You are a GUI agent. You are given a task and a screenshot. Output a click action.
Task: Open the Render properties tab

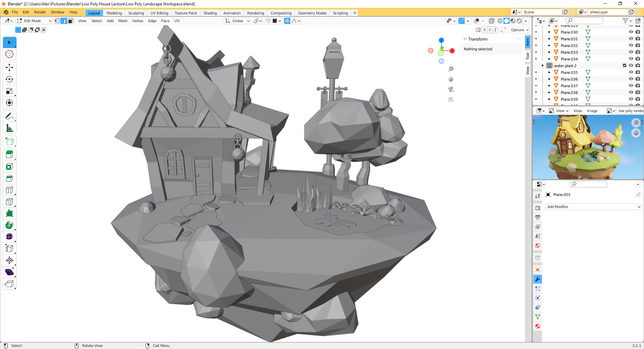pos(538,208)
